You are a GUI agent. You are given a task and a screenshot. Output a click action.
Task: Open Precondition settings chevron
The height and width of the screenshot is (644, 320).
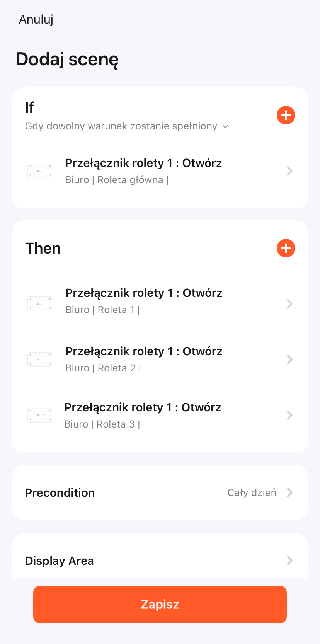[x=289, y=492]
